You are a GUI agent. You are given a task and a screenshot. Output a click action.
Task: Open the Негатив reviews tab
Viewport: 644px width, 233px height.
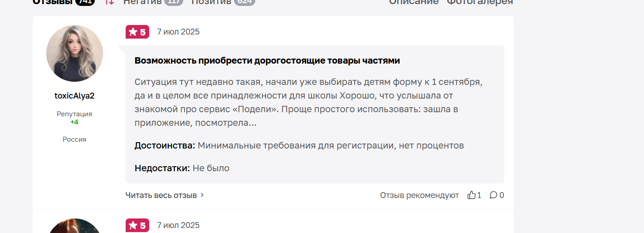pos(142,2)
